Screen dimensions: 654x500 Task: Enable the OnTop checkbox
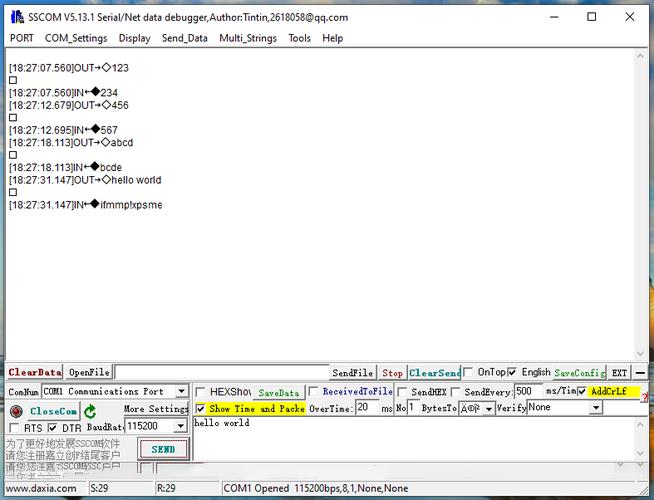pyautogui.click(x=469, y=373)
